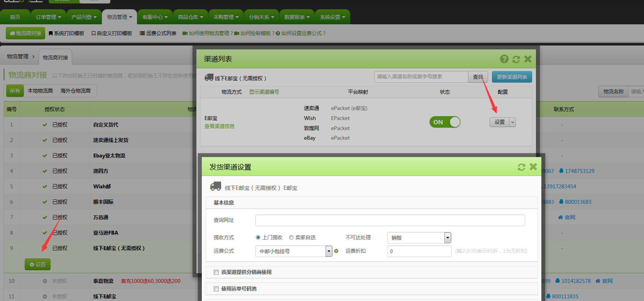This screenshot has height=301, width=644.
Task: Click 显示渠道编号 link
Action: coord(264,92)
